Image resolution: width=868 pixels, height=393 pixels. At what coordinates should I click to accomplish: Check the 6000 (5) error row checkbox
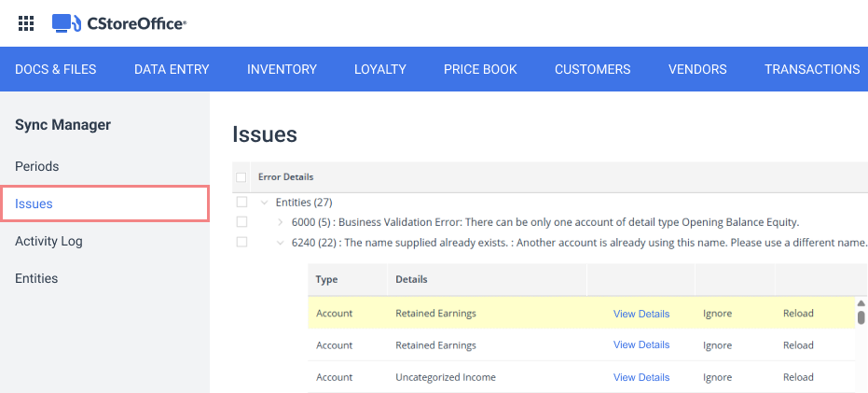pyautogui.click(x=241, y=222)
